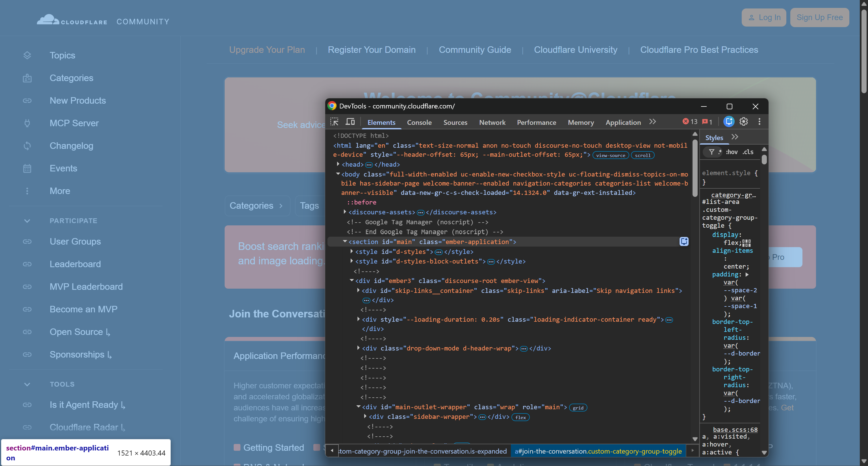Collapse the body element node

(x=338, y=174)
